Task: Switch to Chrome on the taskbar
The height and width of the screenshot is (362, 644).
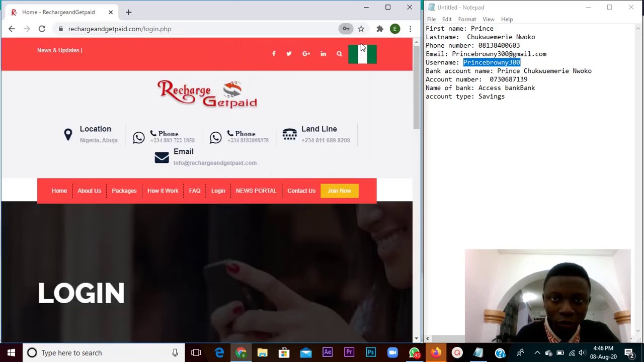Action: point(241,352)
